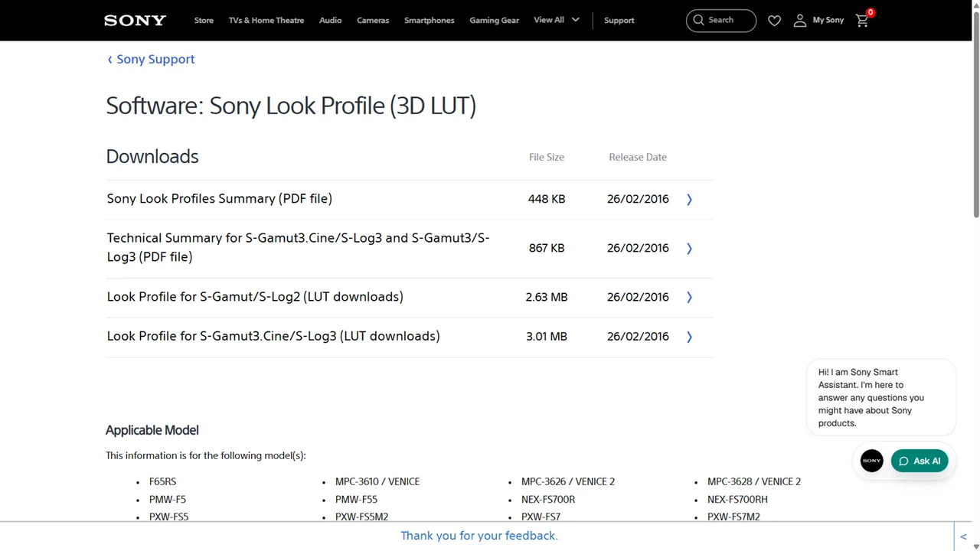Click My Sony account label

tap(828, 21)
